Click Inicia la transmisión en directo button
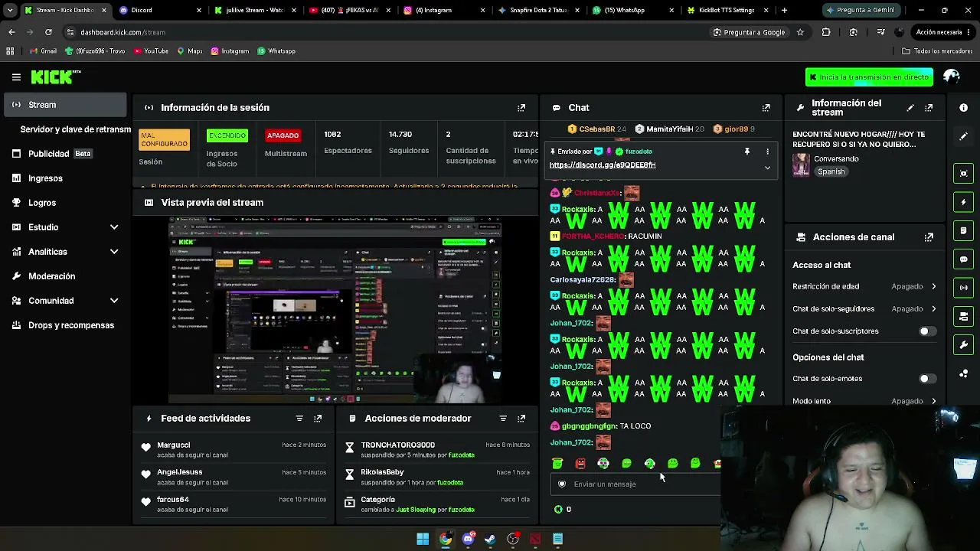This screenshot has height=551, width=980. click(x=869, y=77)
